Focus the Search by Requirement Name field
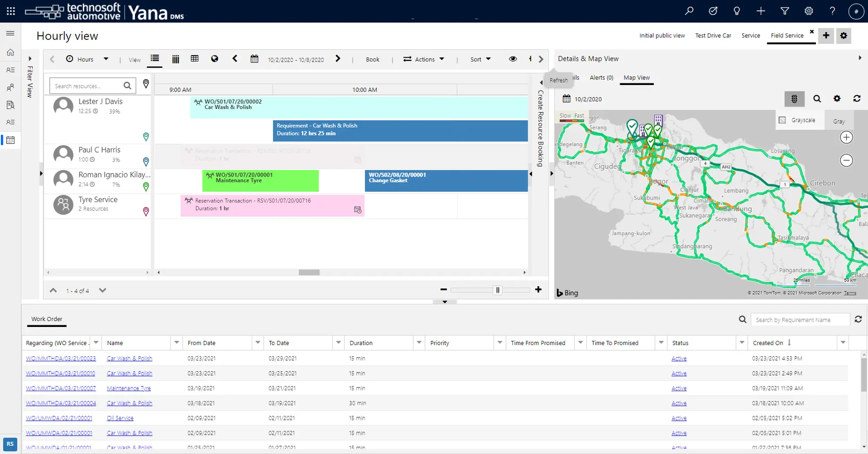This screenshot has height=454, width=868. coord(800,320)
